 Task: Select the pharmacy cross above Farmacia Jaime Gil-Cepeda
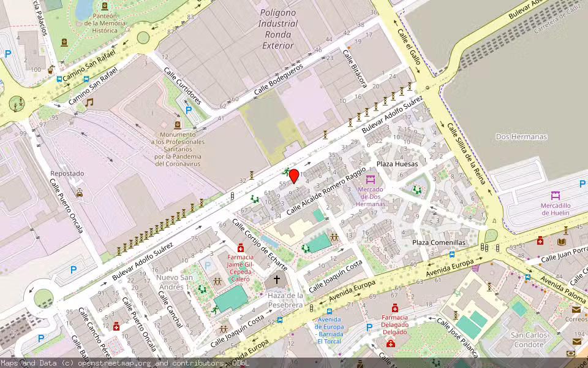[240, 248]
